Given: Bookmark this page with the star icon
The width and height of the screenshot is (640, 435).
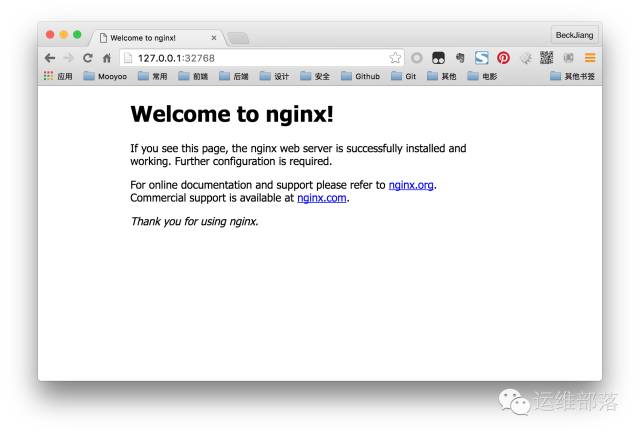Looking at the screenshot, I should pyautogui.click(x=395, y=58).
